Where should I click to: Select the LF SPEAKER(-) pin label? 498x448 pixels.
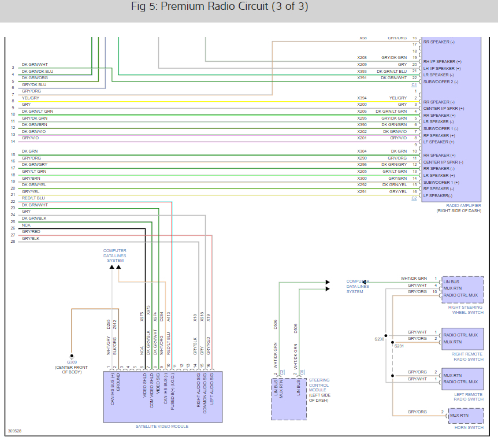(x=438, y=196)
